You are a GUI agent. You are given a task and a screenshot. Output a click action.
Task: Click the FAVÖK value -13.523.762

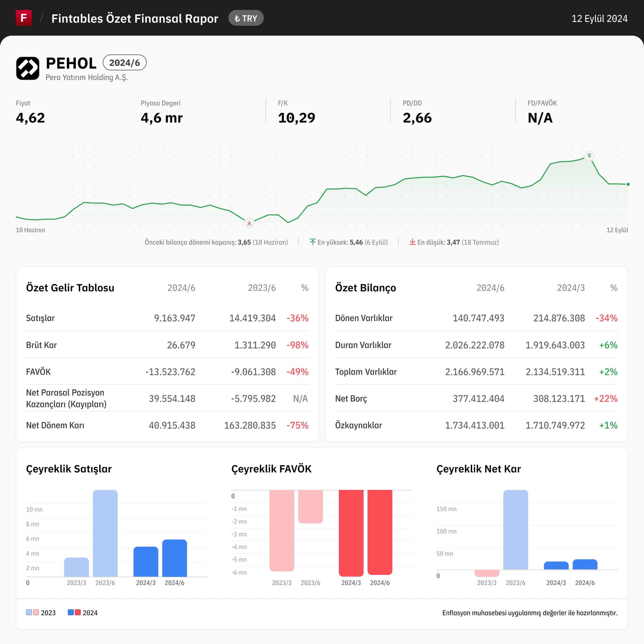coord(170,372)
